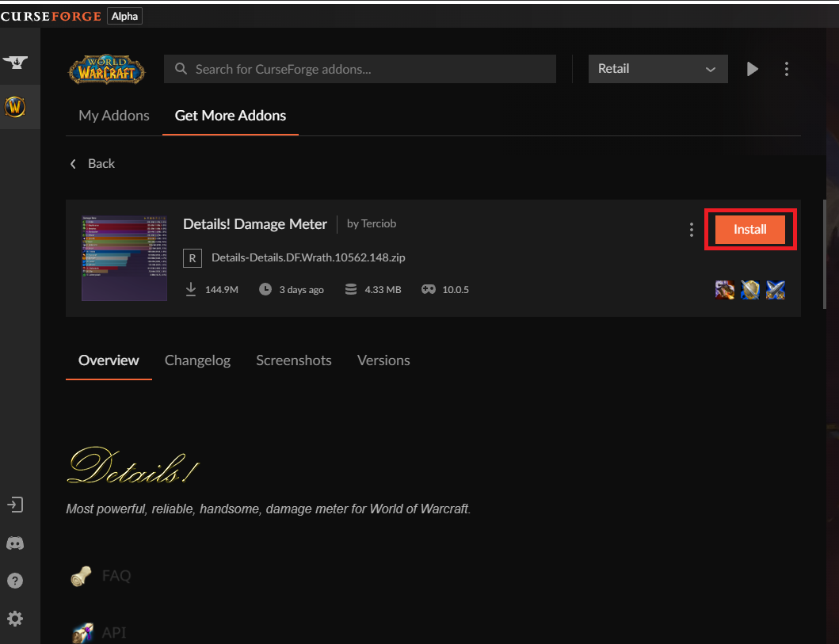The width and height of the screenshot is (839, 644).
Task: Click the page vertical scrollbar
Action: click(825, 254)
